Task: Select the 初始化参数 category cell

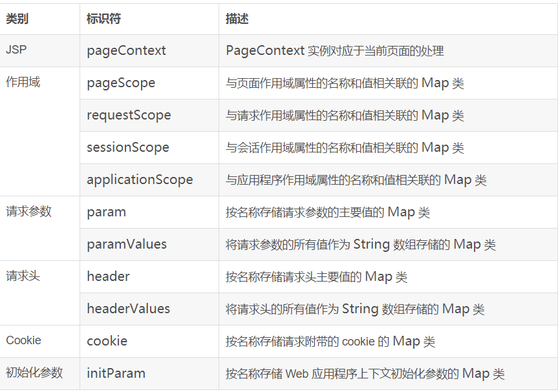Action: (x=34, y=373)
